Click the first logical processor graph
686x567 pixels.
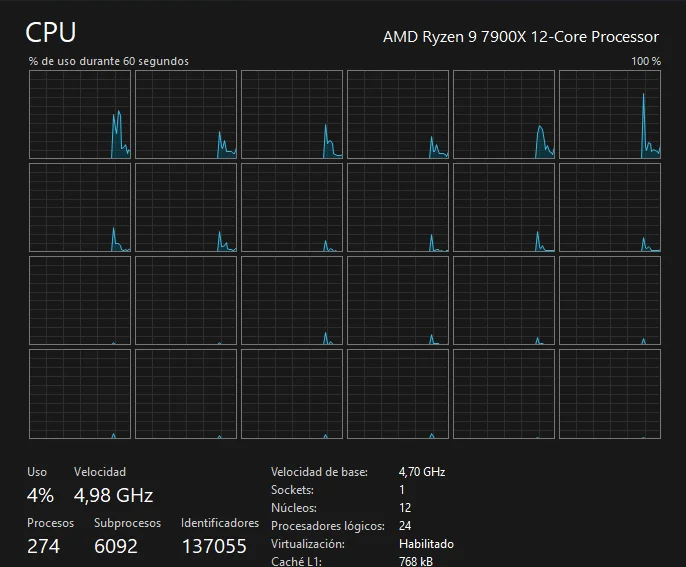coord(80,115)
